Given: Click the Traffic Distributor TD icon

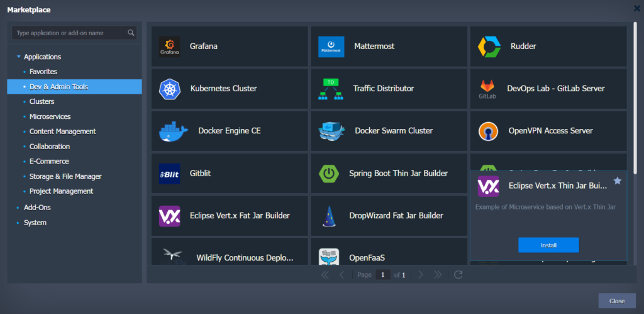Looking at the screenshot, I should [x=331, y=89].
